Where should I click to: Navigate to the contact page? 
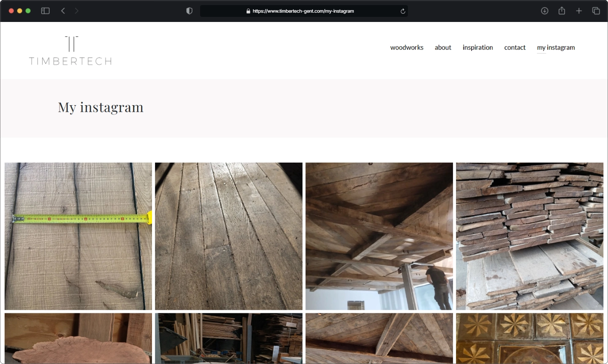pos(515,48)
